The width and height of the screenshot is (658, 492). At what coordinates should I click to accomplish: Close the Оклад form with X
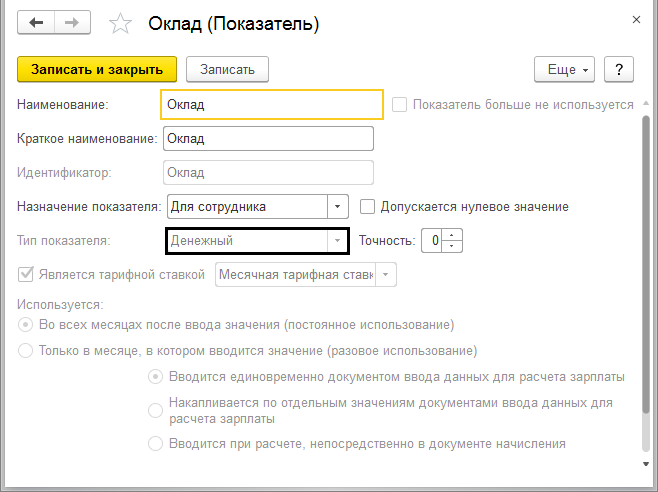(637, 19)
